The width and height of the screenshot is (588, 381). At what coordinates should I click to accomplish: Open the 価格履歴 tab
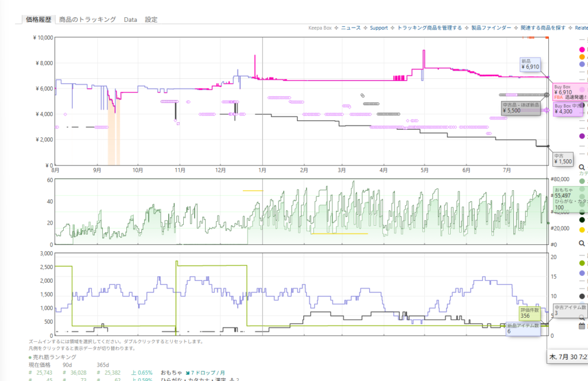tap(38, 20)
